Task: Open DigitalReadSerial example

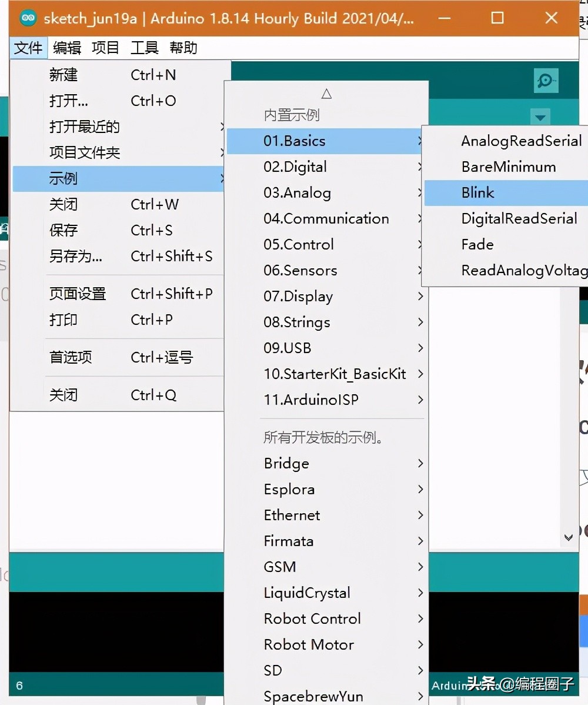Action: [506, 218]
